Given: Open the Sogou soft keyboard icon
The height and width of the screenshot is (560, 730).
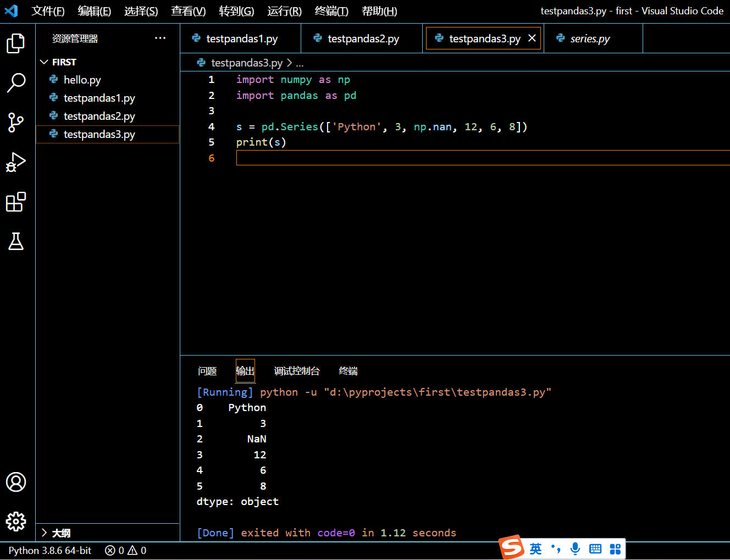Looking at the screenshot, I should pyautogui.click(x=595, y=548).
